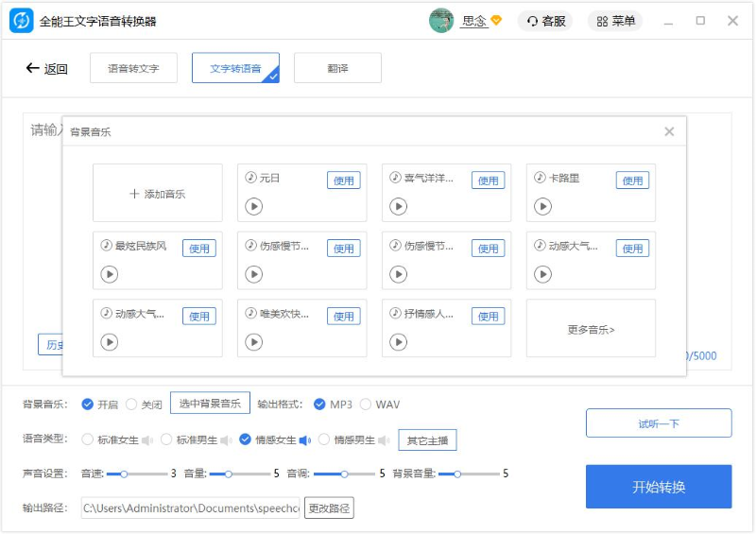Expand 更多音乐 to see more tracks
This screenshot has height=534, width=756.
591,330
